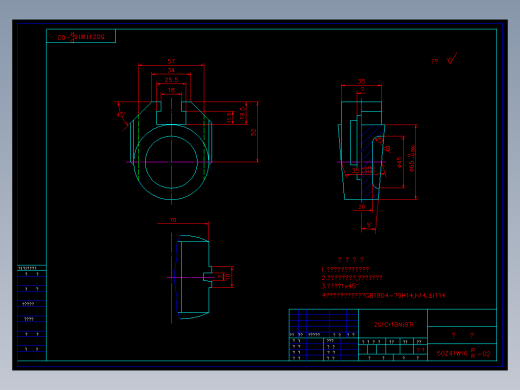Select the large outer circle of the front view
Screen dimensions: 520x390
171,162
